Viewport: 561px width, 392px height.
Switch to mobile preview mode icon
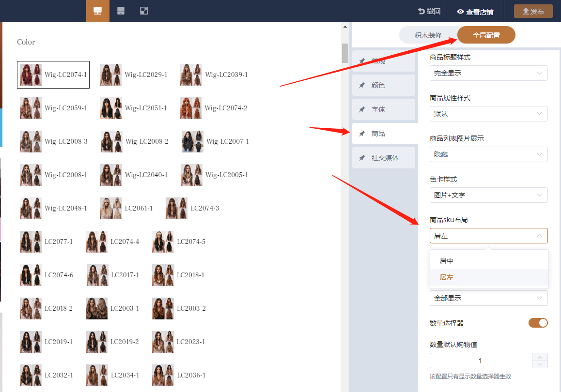pos(121,11)
